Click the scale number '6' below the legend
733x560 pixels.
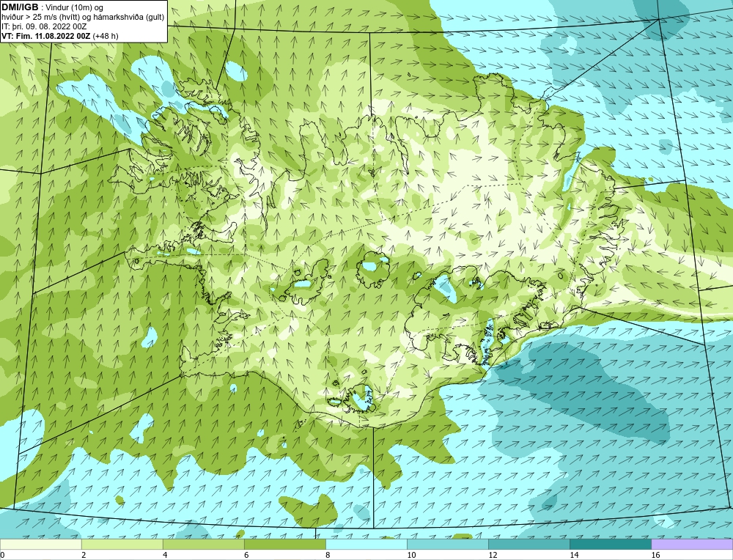246,555
